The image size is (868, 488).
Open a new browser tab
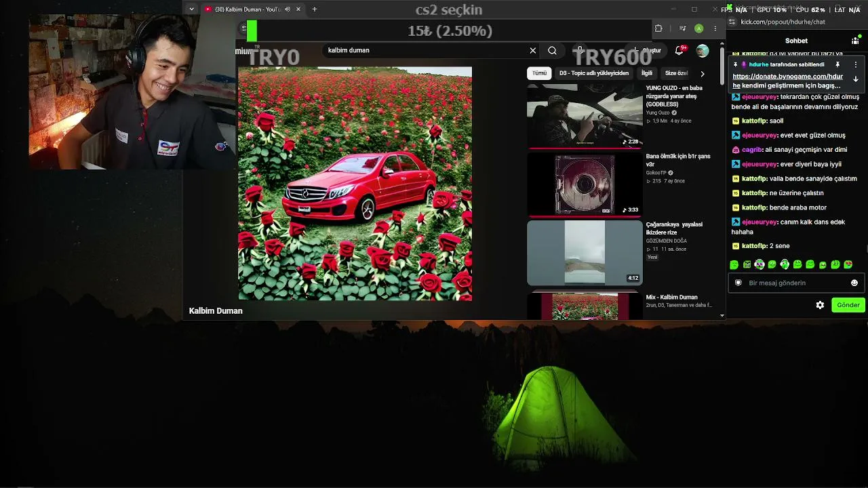pos(314,9)
